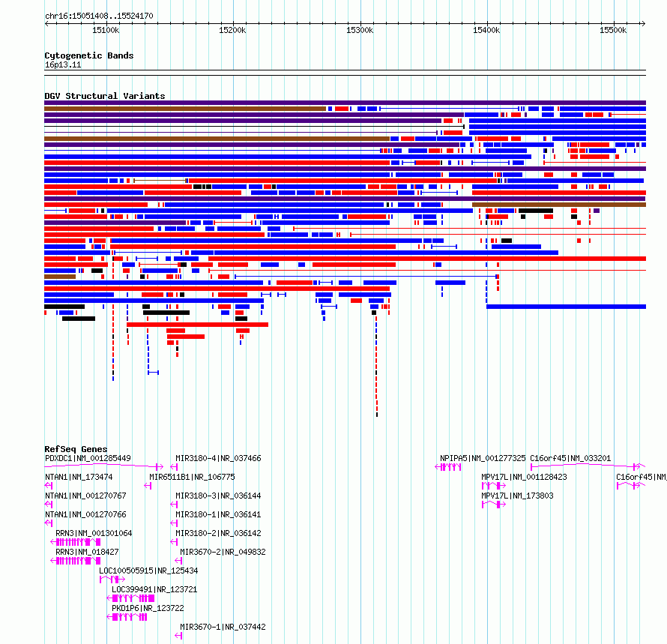This screenshot has height=644, width=667.
Task: Select the MIR3180-4|NR_037466 label
Action: coord(218,458)
